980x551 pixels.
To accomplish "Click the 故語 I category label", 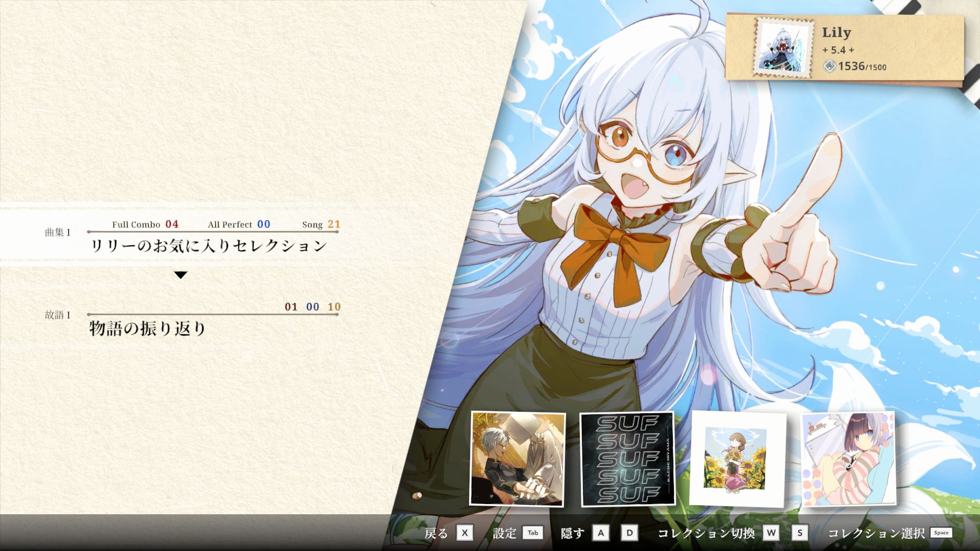I will [x=58, y=315].
